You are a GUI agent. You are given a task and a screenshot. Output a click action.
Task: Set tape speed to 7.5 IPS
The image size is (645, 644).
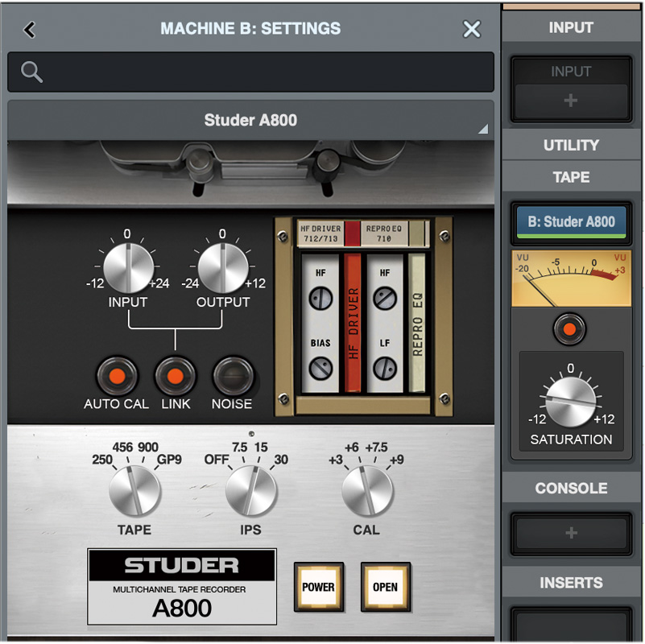(x=239, y=447)
